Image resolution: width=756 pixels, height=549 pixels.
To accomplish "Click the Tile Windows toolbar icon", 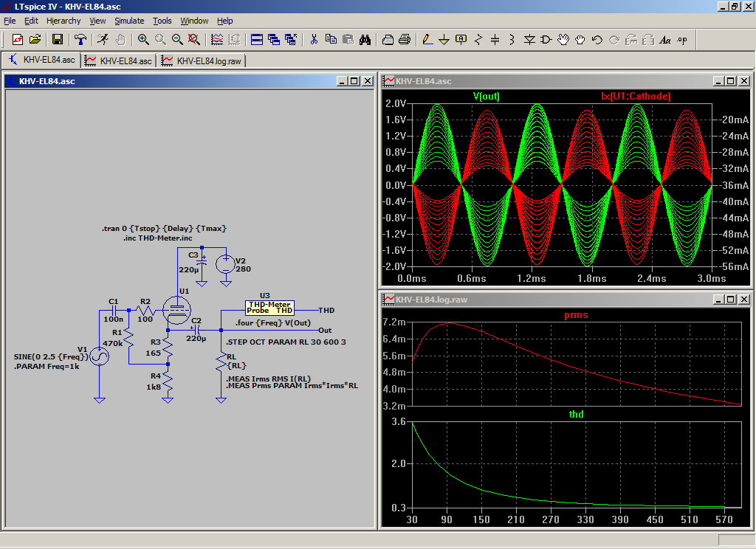I will tap(257, 39).
